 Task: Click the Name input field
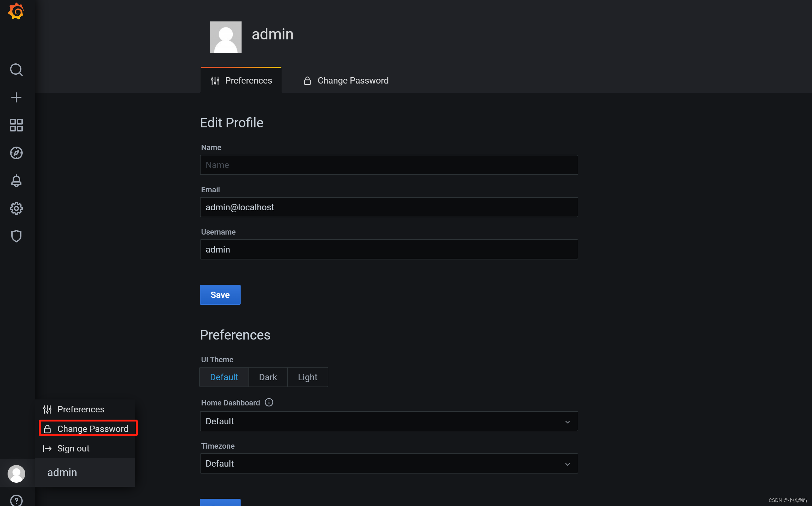[x=388, y=165]
